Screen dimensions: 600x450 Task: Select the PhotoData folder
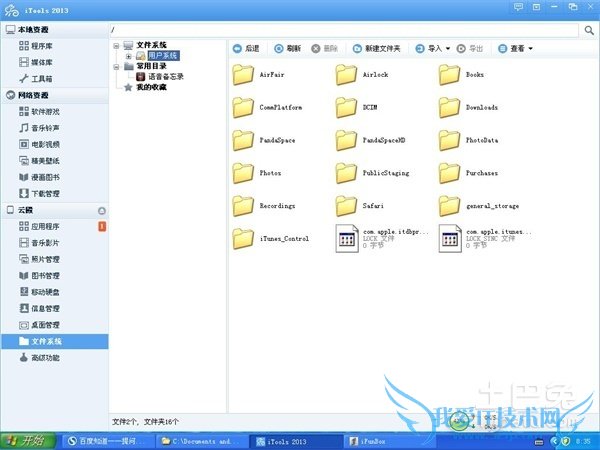469,140
